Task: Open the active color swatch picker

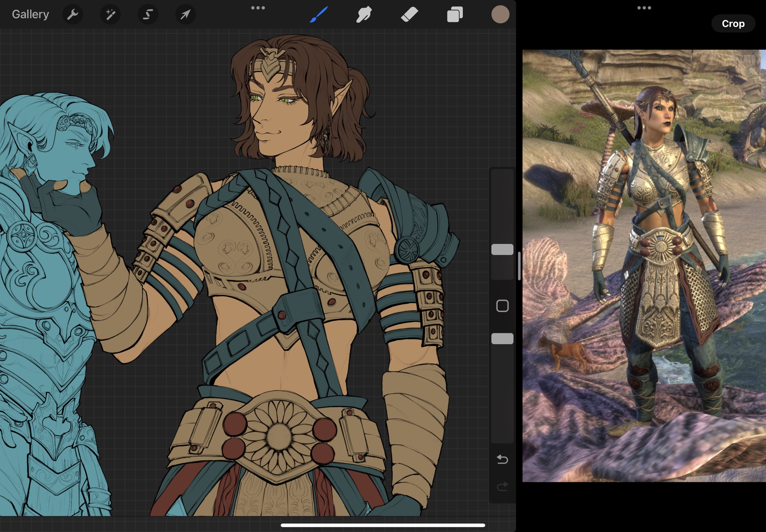Action: pos(500,15)
